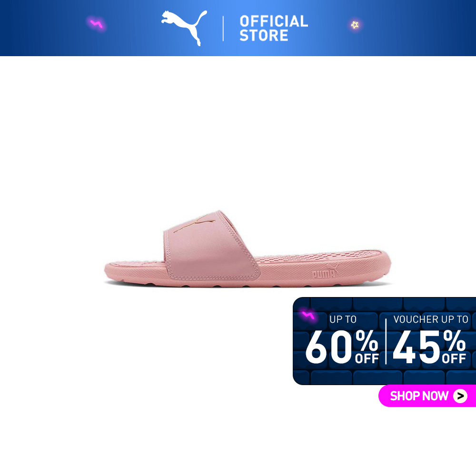Click the pink lightning bolt on promo banner
Image resolution: width=476 pixels, height=476 pixels.
(308, 316)
